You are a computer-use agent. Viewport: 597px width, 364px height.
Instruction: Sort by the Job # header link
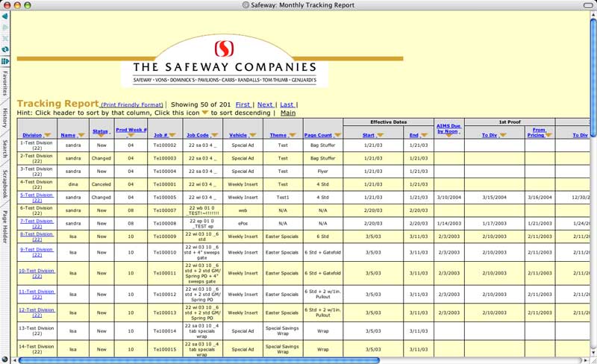point(160,135)
